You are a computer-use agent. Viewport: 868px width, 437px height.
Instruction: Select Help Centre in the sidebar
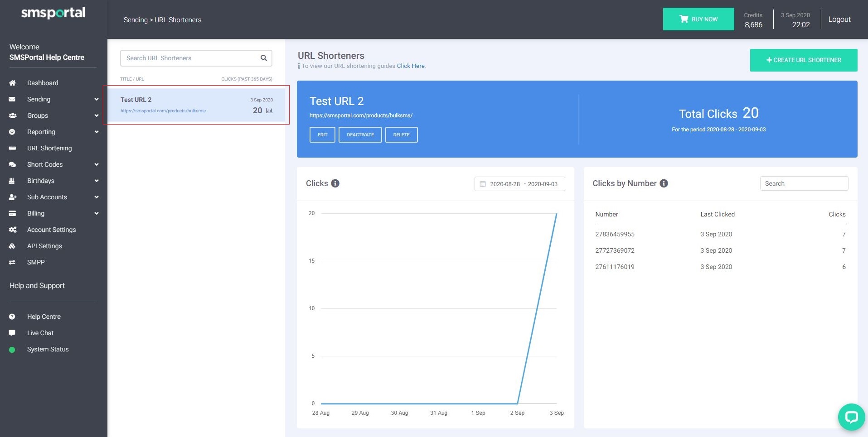click(x=44, y=317)
